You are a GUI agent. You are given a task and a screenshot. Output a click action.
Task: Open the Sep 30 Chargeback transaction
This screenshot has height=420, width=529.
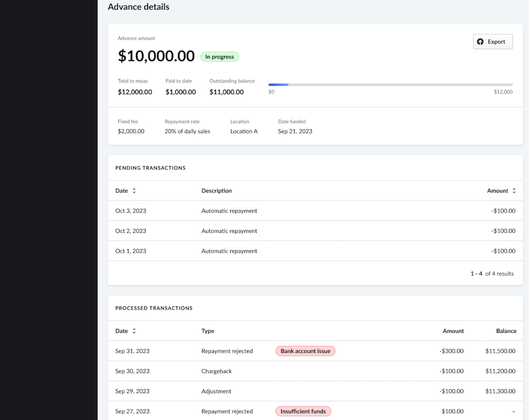pos(217,371)
